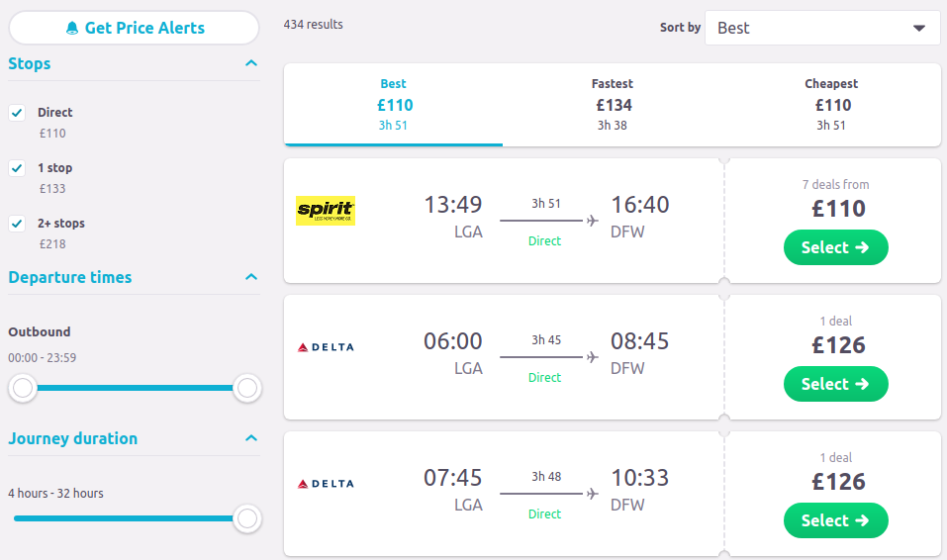947x560 pixels.
Task: Open the Sort by Best dropdown
Action: (822, 28)
